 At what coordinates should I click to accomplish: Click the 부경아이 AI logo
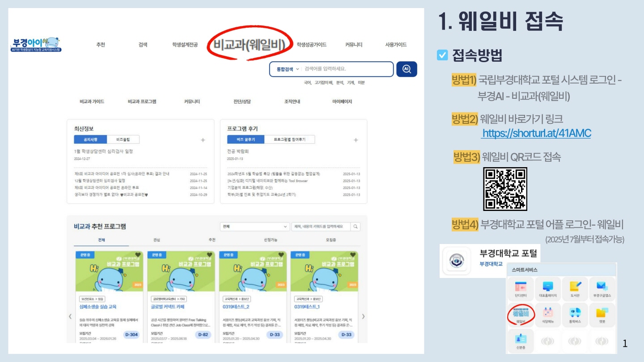point(36,44)
